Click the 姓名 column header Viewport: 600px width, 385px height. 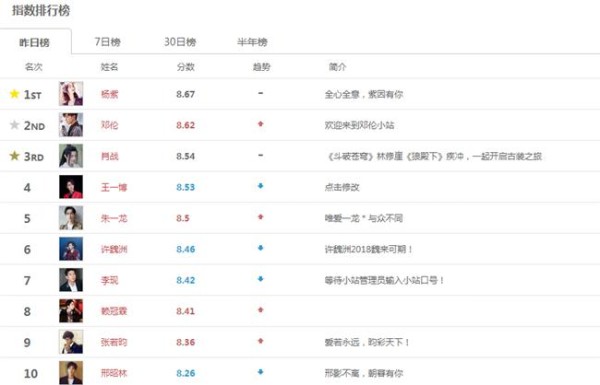click(109, 67)
